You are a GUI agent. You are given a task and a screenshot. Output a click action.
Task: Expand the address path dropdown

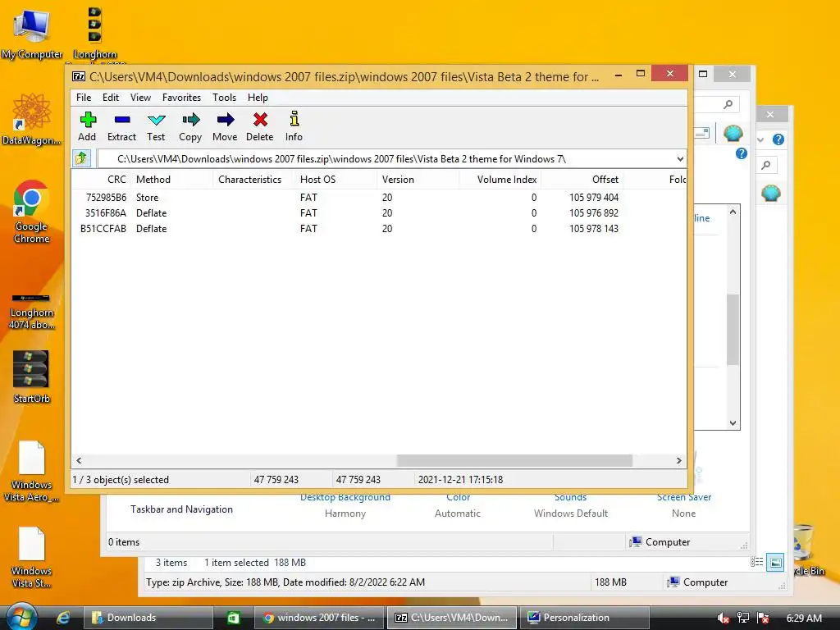(x=680, y=159)
